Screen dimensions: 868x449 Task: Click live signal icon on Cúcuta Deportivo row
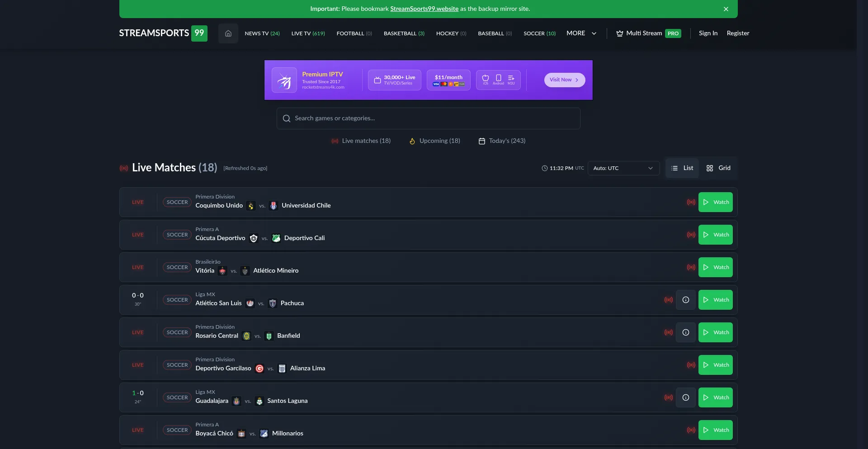pos(691,235)
